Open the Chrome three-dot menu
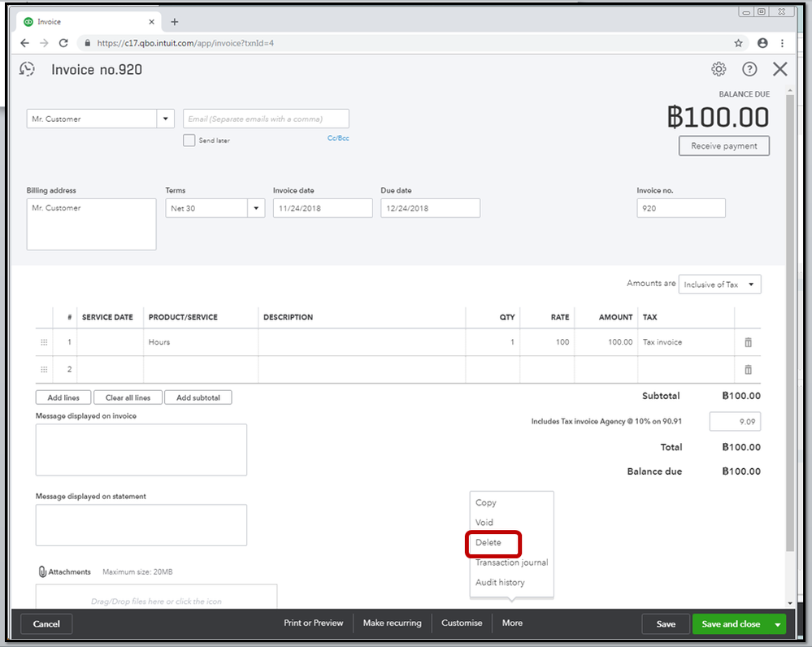The height and width of the screenshot is (647, 812). pyautogui.click(x=782, y=43)
